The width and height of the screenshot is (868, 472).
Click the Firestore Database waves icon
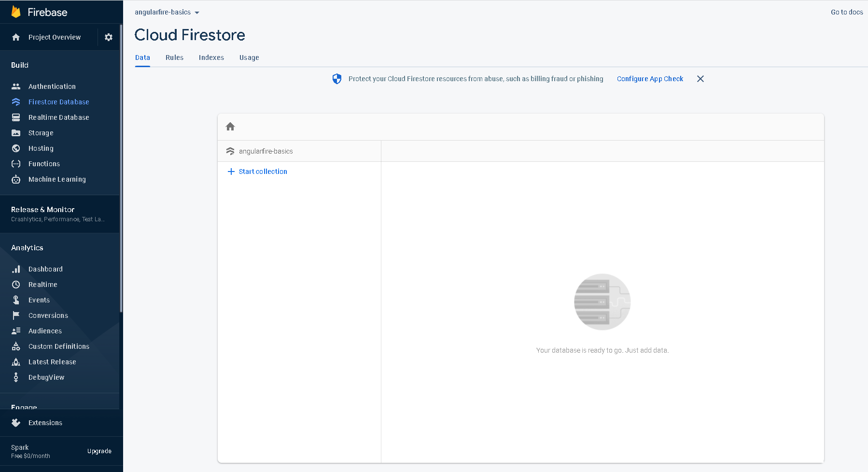pos(16,102)
